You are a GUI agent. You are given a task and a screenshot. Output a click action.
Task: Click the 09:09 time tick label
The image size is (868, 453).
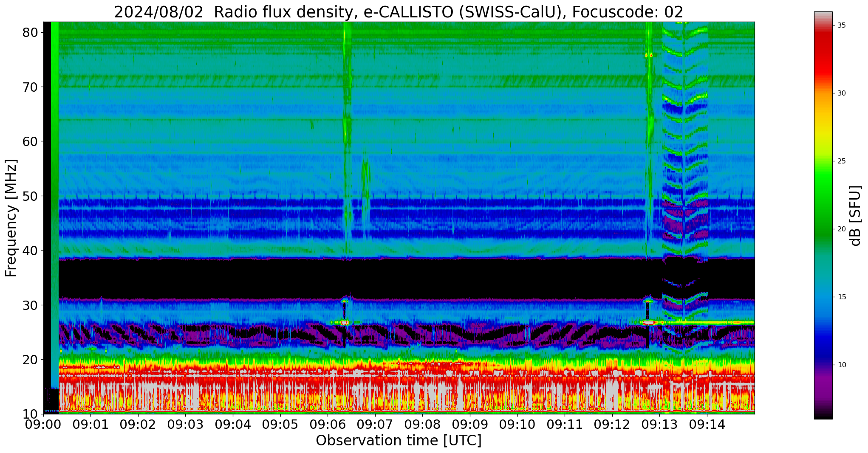click(470, 425)
